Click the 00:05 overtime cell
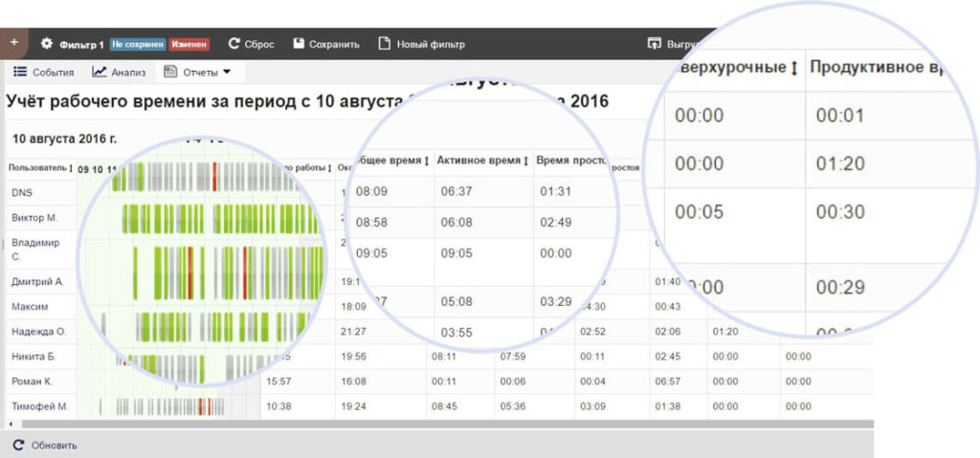Viewport: 980px width, 458px height. click(700, 212)
